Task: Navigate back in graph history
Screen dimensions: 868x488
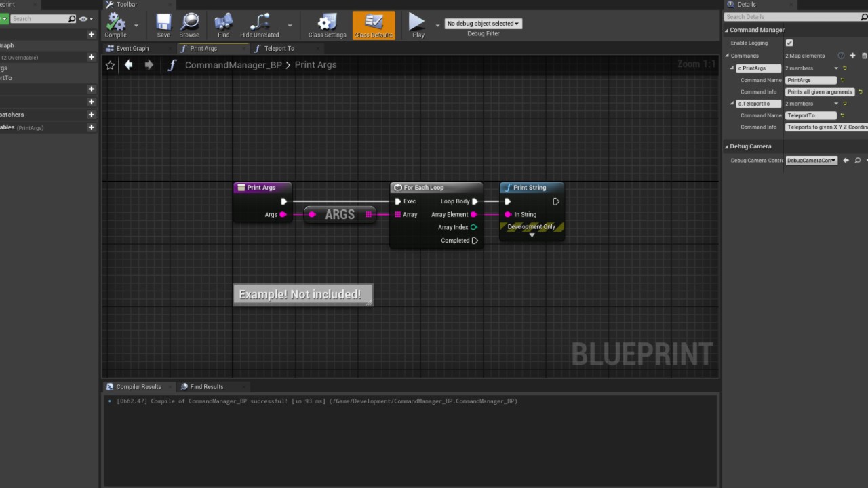Action: [129, 65]
